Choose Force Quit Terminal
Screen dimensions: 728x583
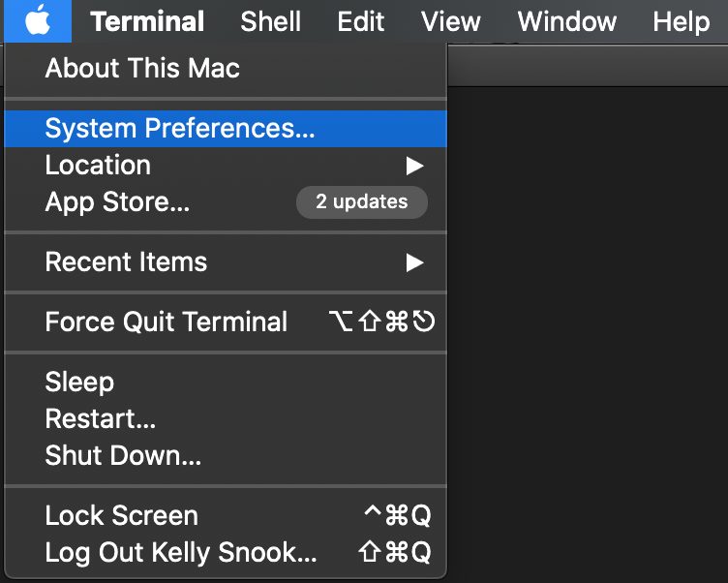(167, 322)
